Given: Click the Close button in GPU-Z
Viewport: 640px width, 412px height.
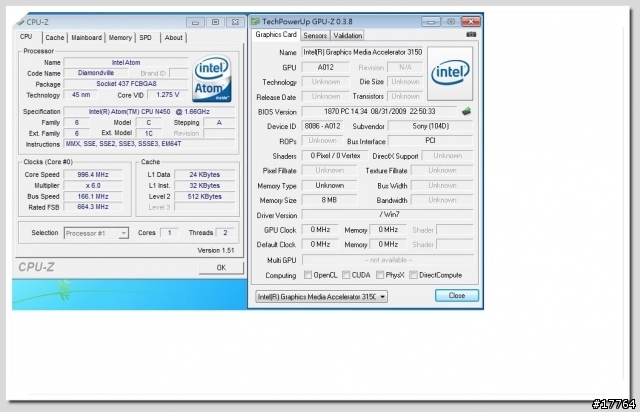Looking at the screenshot, I should (x=457, y=295).
